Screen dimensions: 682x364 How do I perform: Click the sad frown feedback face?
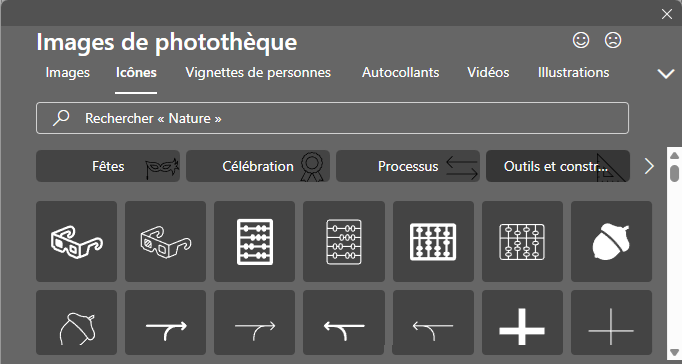pyautogui.click(x=613, y=40)
